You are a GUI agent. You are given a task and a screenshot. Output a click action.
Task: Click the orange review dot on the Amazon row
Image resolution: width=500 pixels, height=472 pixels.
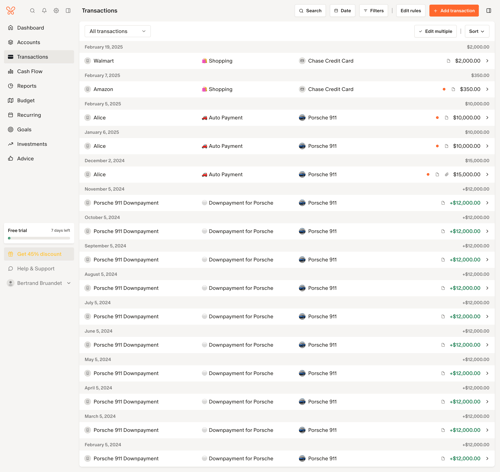[x=444, y=89]
